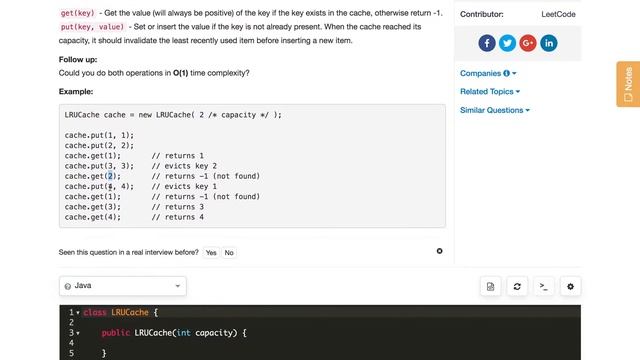Click the 'Contributor:' label
The image size is (640, 360).
coord(482,14)
